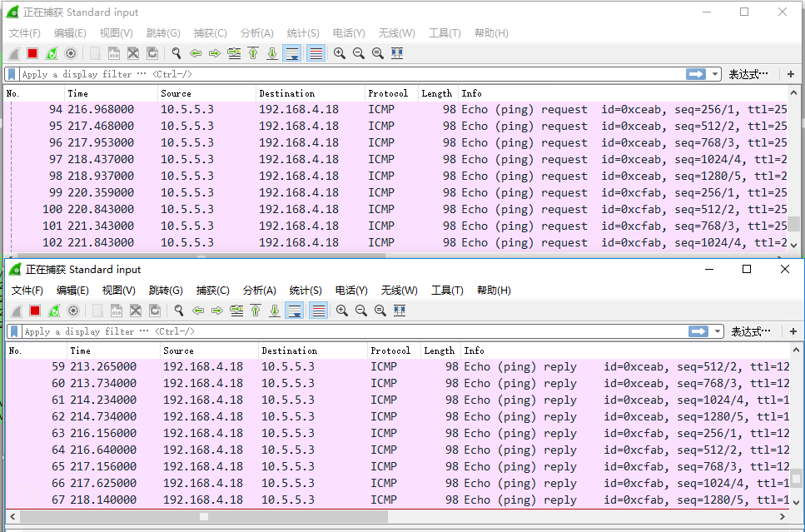Toggle auto-scroll during live capture, top window
805x532 pixels.
click(292, 53)
